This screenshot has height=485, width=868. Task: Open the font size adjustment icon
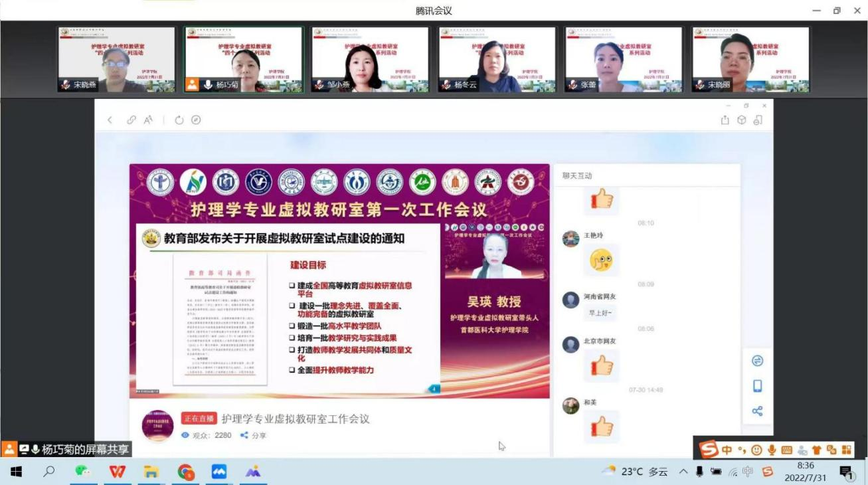click(149, 120)
